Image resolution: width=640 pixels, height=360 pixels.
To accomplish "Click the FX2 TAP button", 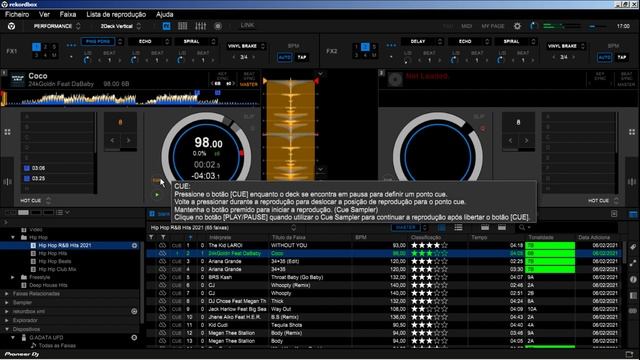I will point(622,58).
